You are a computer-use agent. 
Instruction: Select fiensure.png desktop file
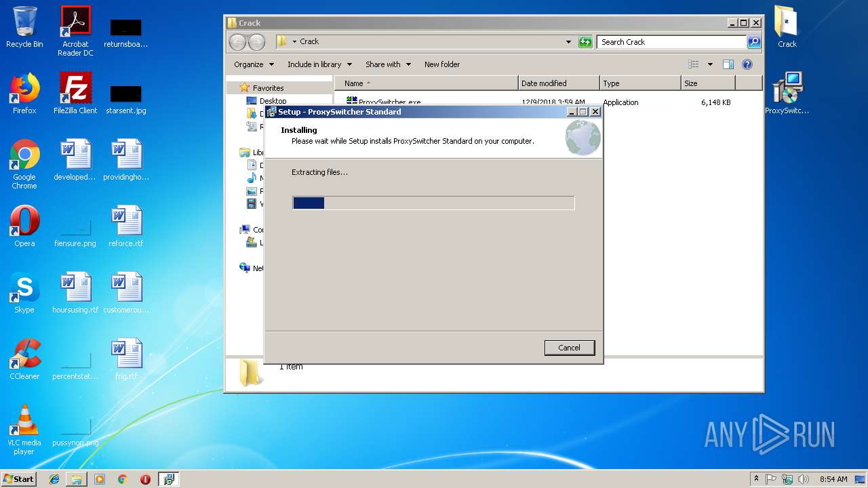coord(75,233)
